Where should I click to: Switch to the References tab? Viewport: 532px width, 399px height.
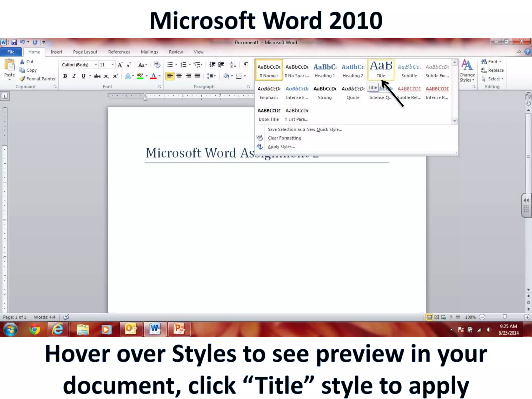[x=119, y=52]
